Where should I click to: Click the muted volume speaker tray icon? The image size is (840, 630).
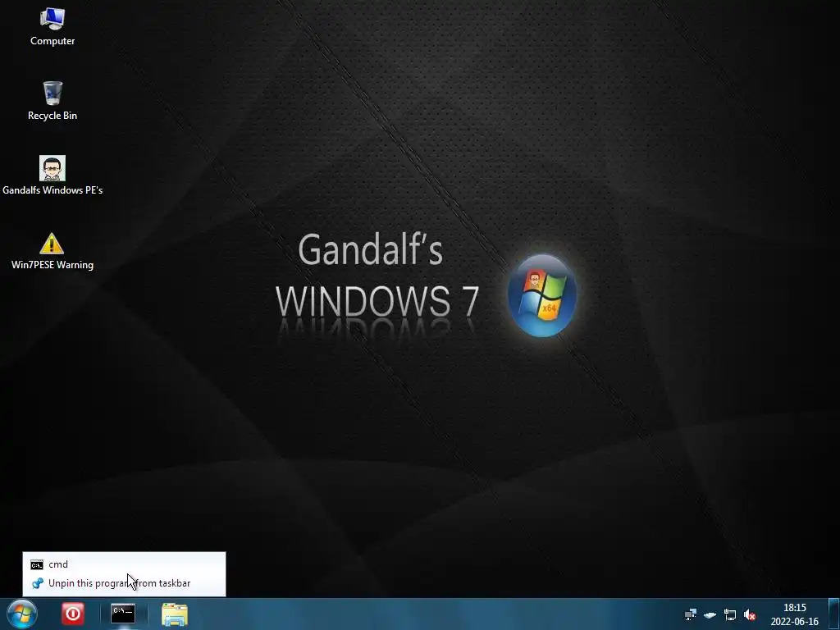click(750, 614)
